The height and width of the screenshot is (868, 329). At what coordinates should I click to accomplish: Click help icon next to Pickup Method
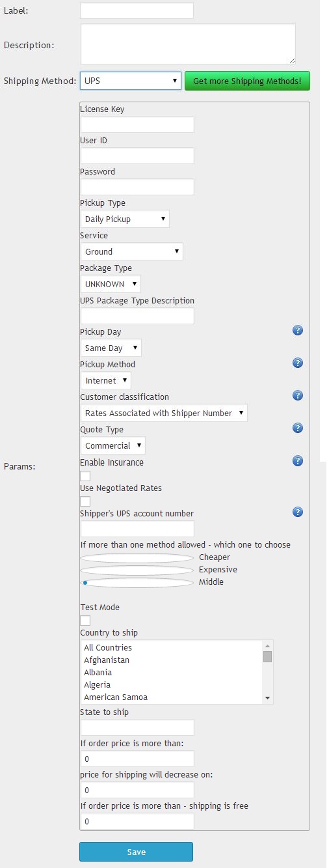[x=298, y=363]
